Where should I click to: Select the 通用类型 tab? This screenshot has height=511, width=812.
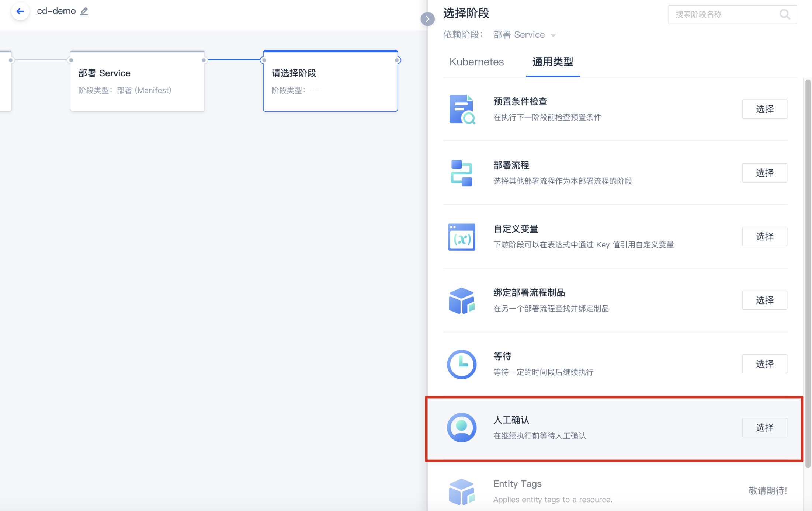pos(552,62)
